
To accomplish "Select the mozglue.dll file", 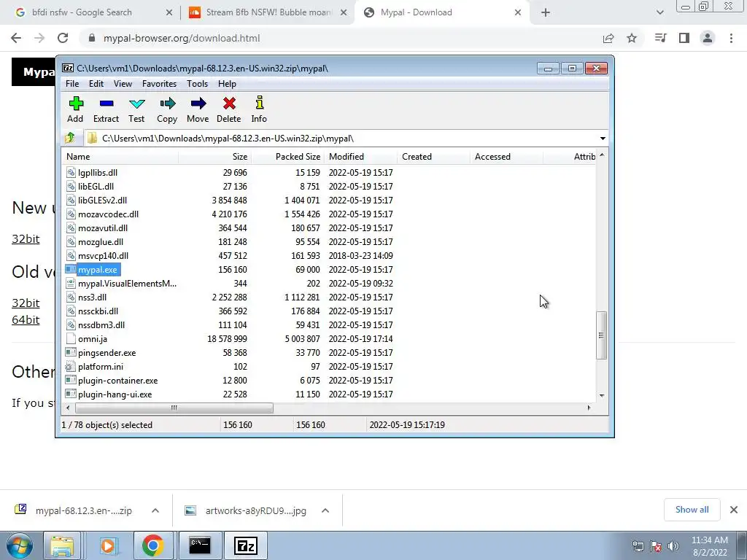I will click(101, 241).
